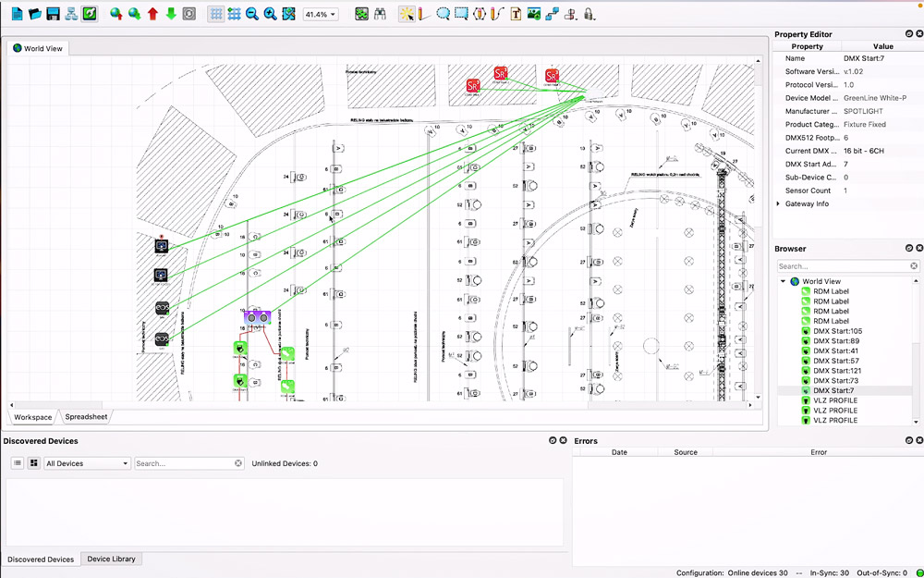
Task: Click the blue link connection tool icon
Action: pyautogui.click(x=553, y=14)
